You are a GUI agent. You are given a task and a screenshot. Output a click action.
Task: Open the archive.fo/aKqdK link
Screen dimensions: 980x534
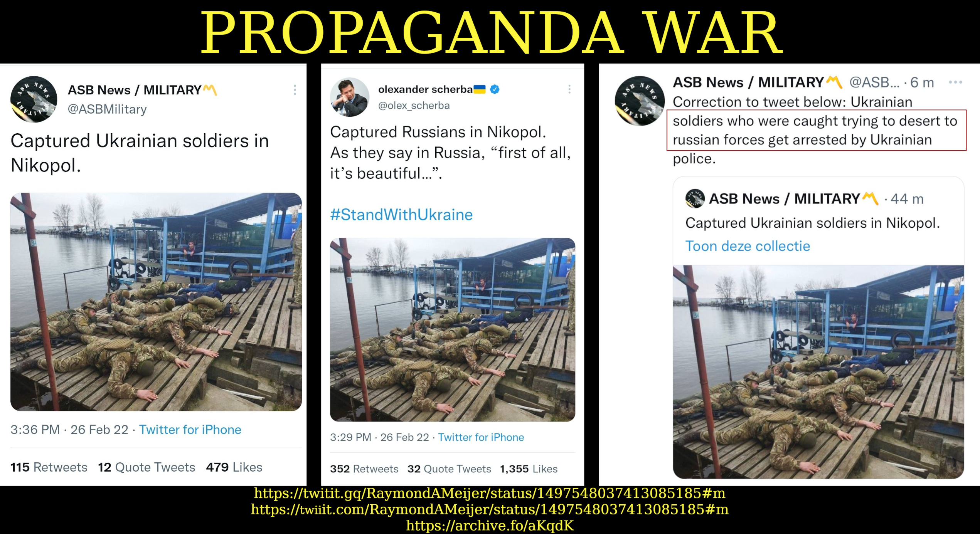click(x=490, y=526)
